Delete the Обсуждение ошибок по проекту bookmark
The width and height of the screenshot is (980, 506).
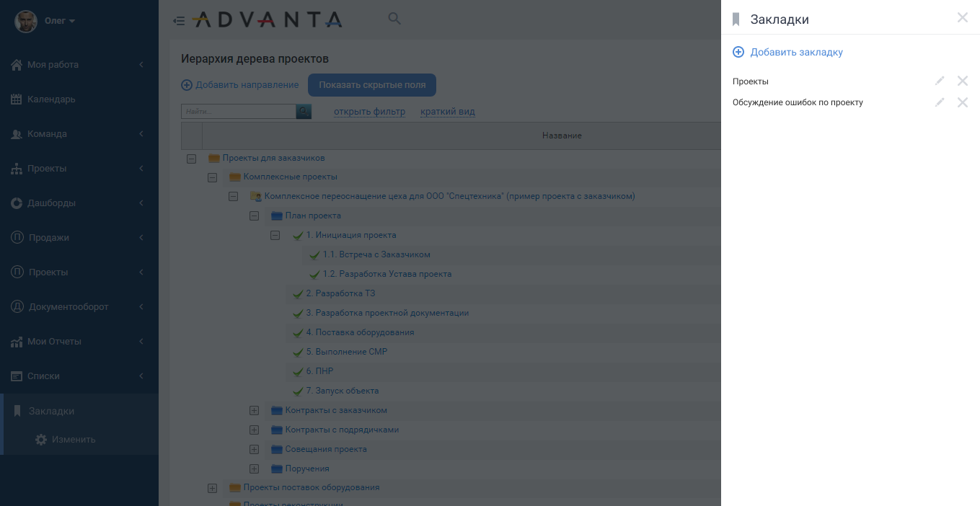[962, 102]
